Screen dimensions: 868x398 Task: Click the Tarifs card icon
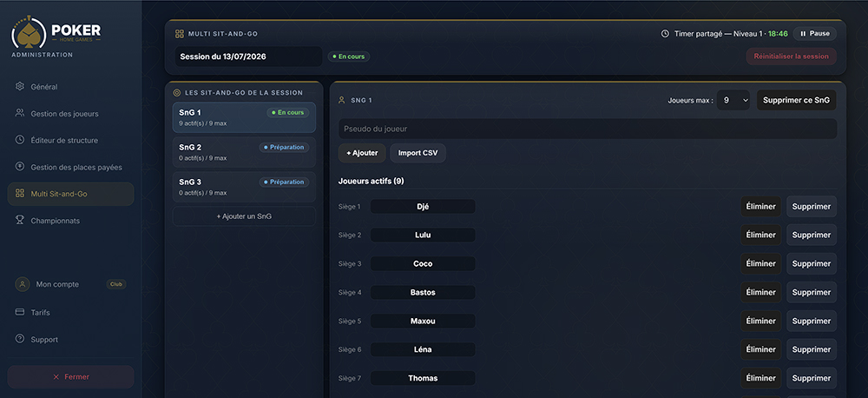[x=20, y=312]
